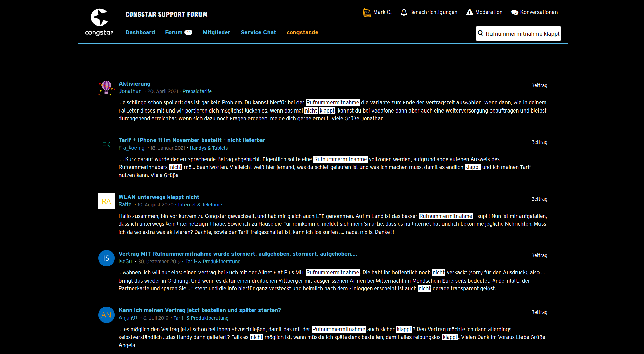644x354 pixels.
Task: Open the Moderation panel
Action: click(489, 12)
